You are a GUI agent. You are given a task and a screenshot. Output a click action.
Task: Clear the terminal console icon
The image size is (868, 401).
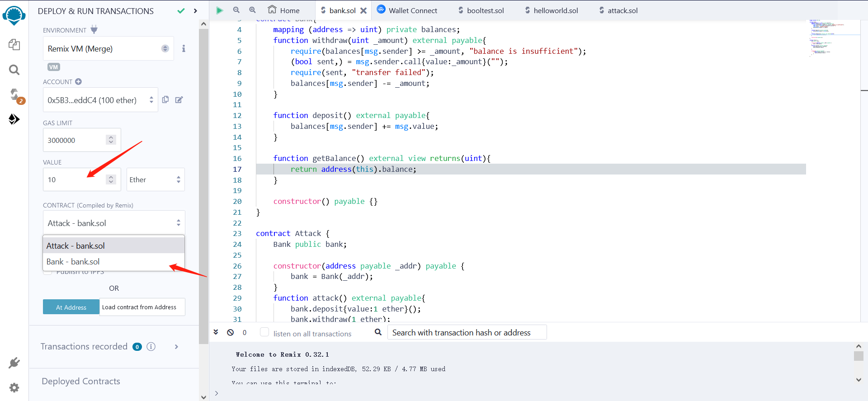tap(230, 332)
